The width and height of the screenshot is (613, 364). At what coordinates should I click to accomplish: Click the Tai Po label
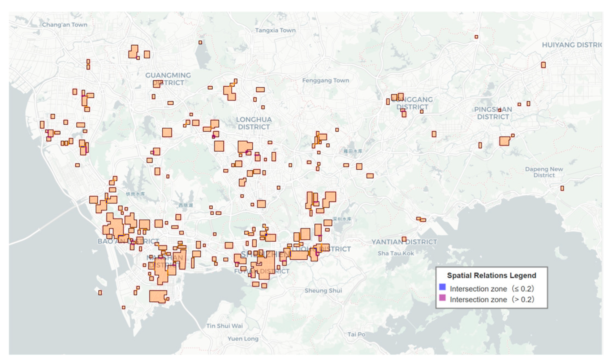[x=356, y=334]
